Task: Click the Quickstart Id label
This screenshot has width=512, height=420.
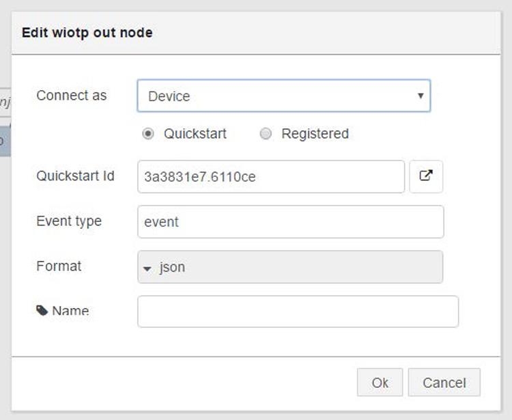Action: (75, 176)
